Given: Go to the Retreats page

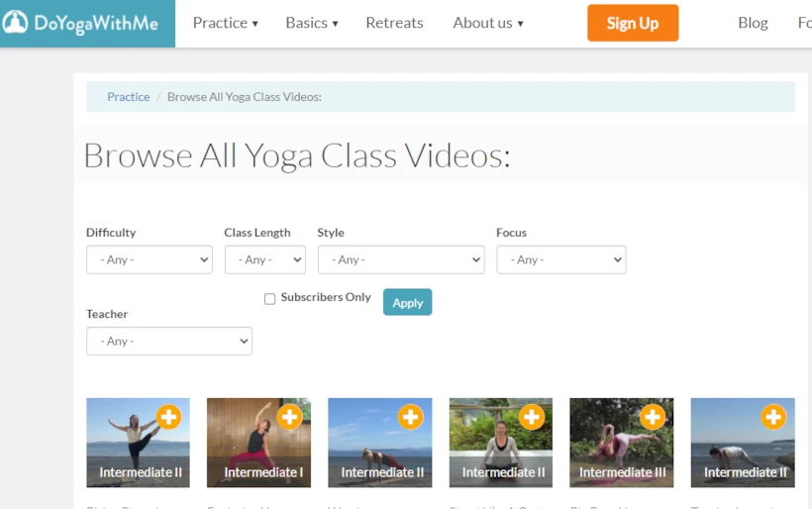Looking at the screenshot, I should (394, 23).
